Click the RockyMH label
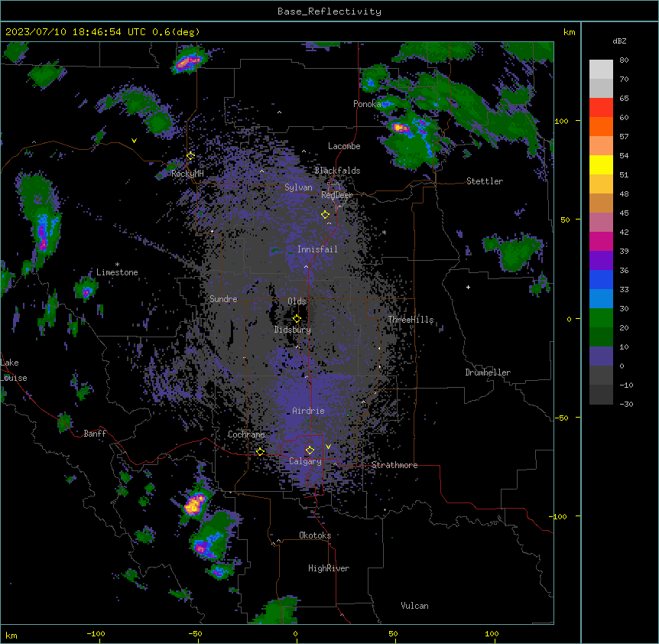 [187, 174]
